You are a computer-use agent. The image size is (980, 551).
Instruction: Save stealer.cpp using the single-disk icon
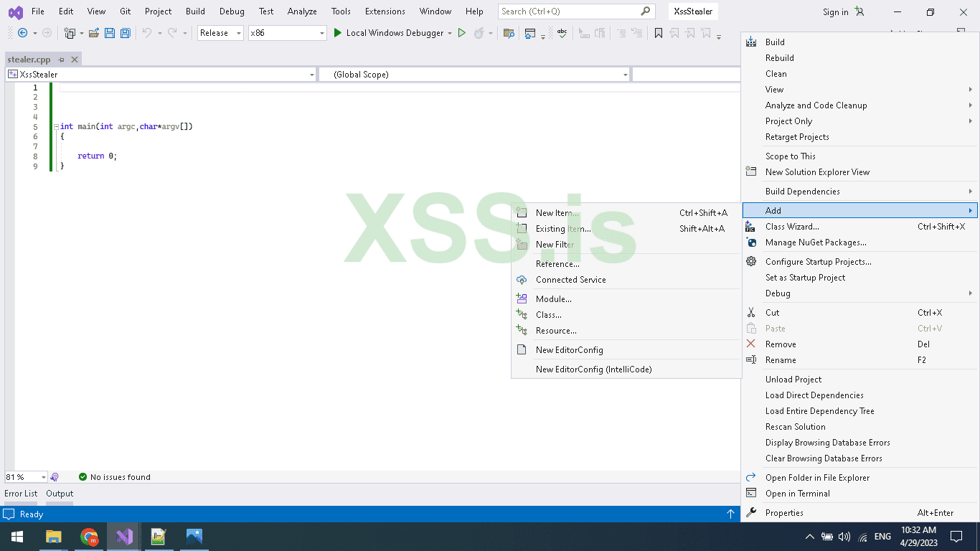click(110, 33)
